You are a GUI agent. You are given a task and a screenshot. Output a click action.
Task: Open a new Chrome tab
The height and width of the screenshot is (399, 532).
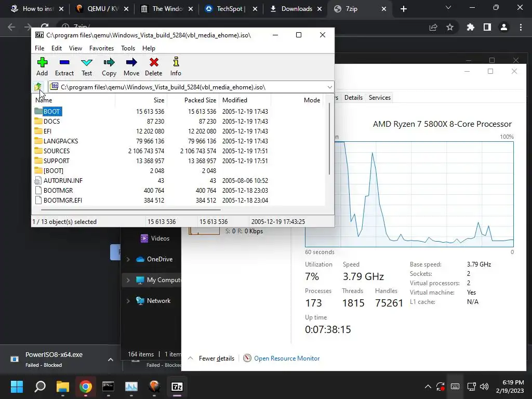[x=403, y=9]
